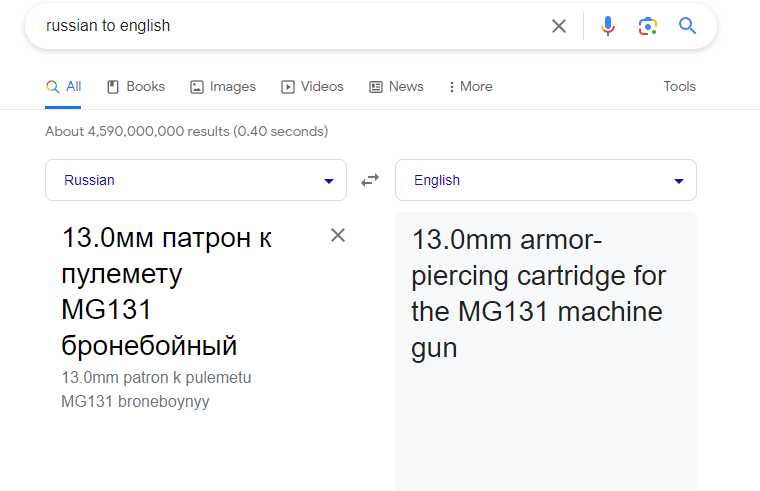Clear the Russian source text
760x491 pixels.
pos(338,235)
